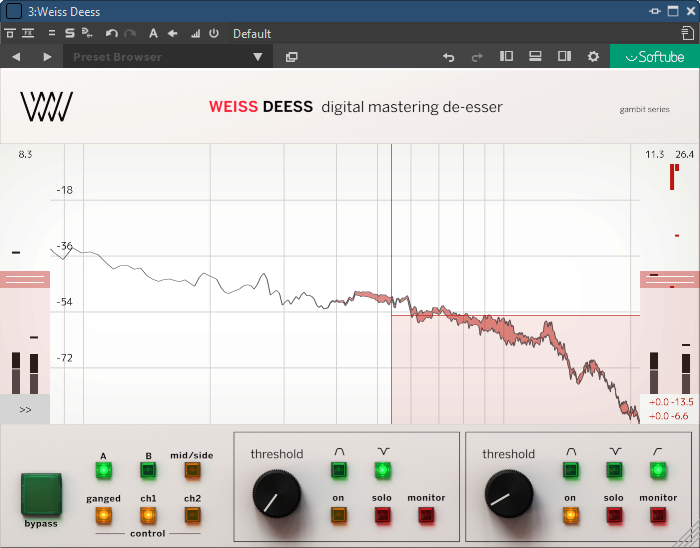This screenshot has height=548, width=700.
Task: Load the next preset with right arrow
Action: [x=47, y=57]
